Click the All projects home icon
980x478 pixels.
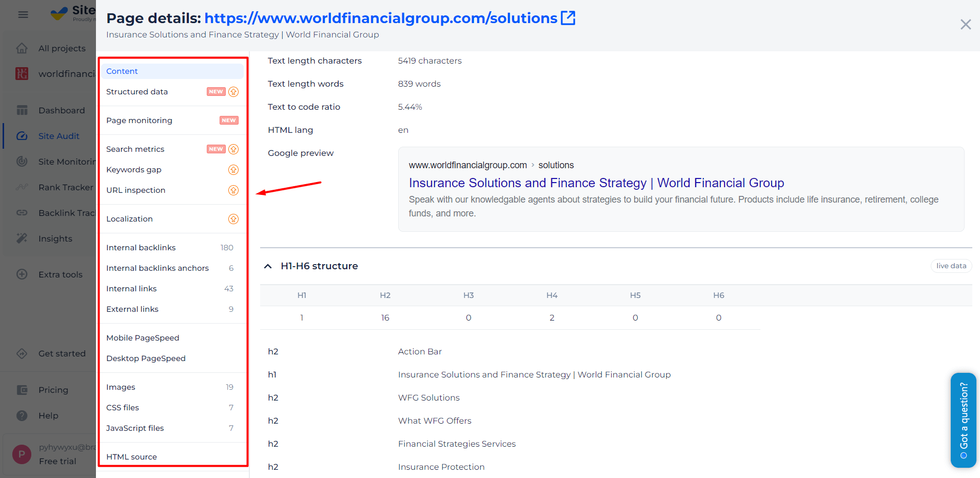click(22, 48)
